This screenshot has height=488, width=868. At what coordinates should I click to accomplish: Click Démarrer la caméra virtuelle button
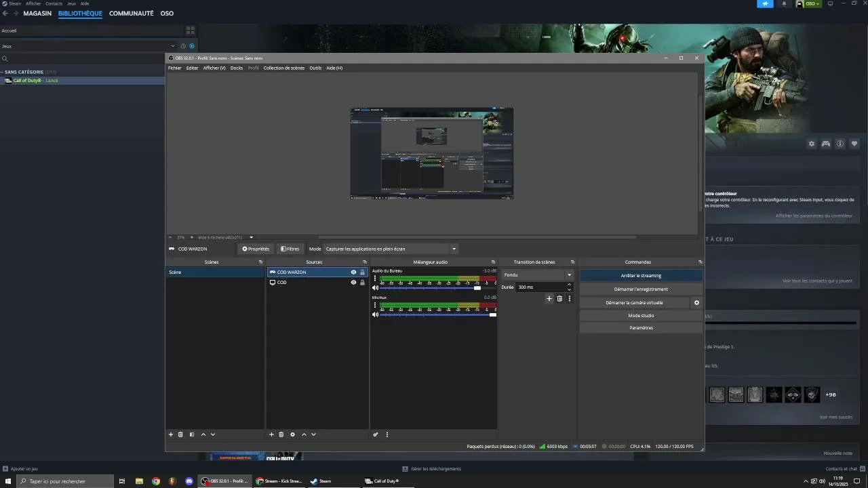coord(634,303)
